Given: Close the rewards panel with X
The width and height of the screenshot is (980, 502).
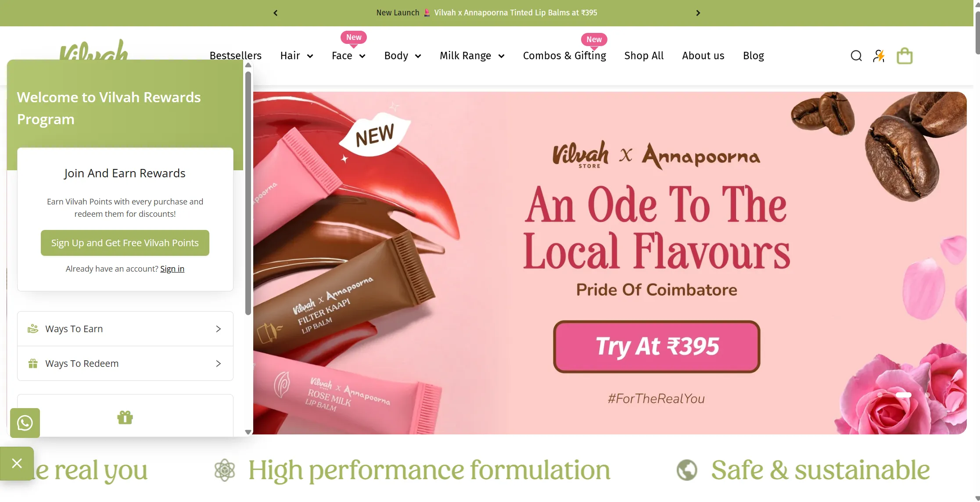Looking at the screenshot, I should pyautogui.click(x=17, y=463).
